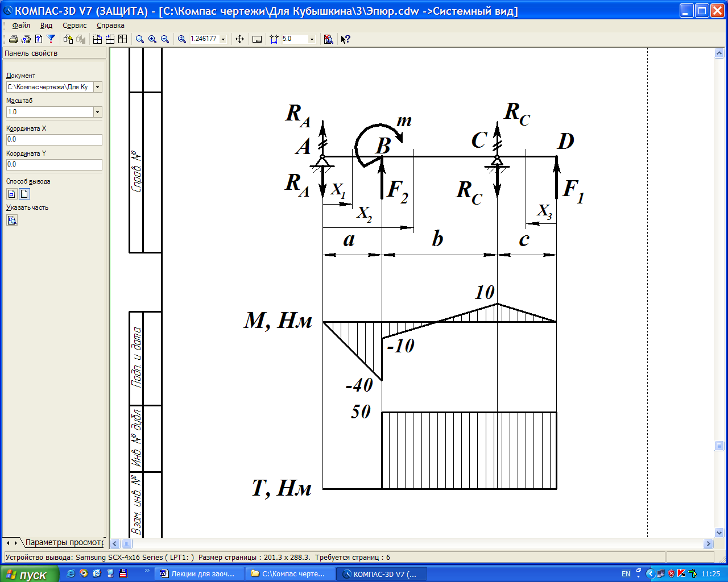Viewport: 728px width, 582px height.
Task: Click the 11:25 system clock
Action: click(x=711, y=574)
